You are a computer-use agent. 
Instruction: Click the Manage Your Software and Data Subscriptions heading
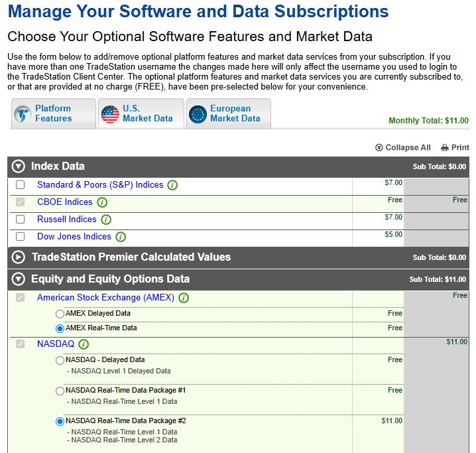[x=198, y=11]
